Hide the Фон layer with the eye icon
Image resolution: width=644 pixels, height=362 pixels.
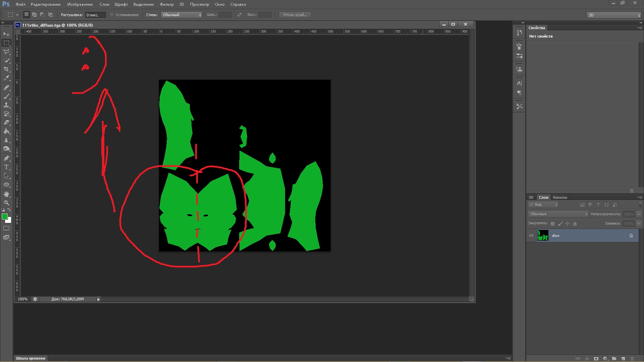pyautogui.click(x=531, y=235)
